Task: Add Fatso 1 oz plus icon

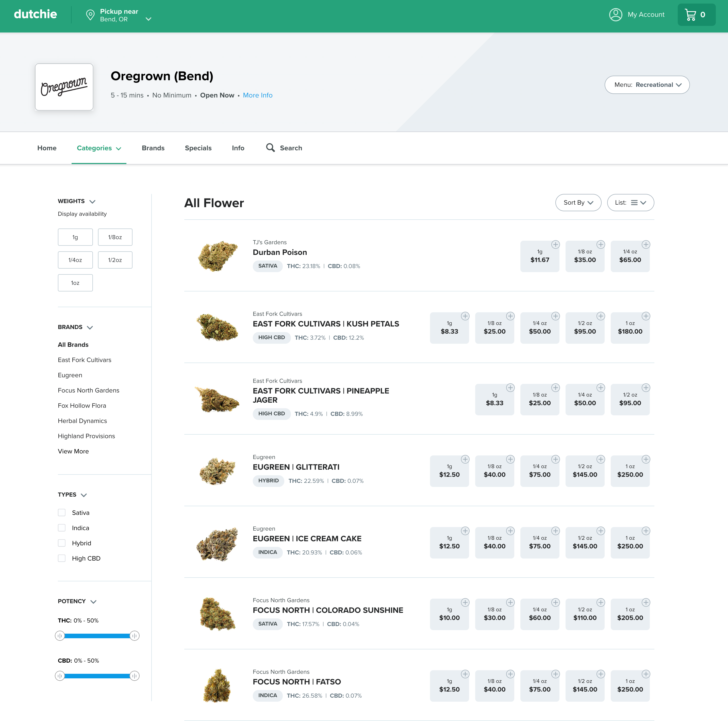Action: 646,674
